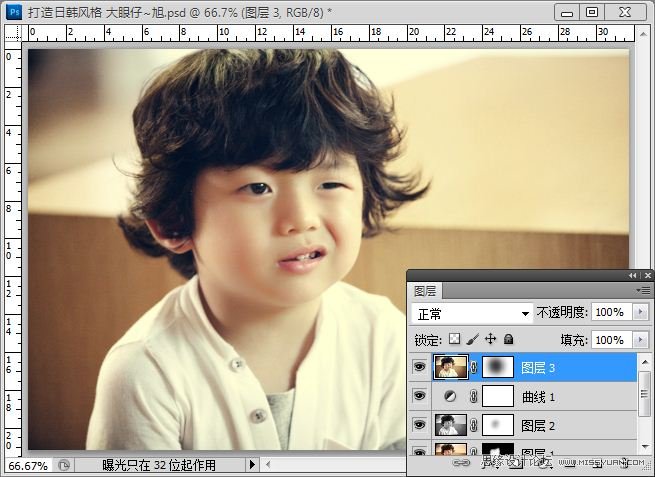The height and width of the screenshot is (477, 655).
Task: Click the document vertical scroll-up arrow
Action: point(644,34)
